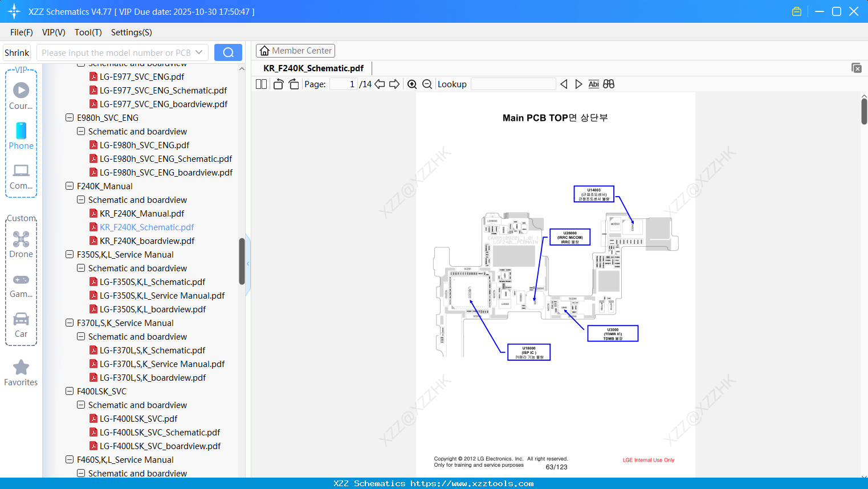This screenshot has width=868, height=489.
Task: Click the Game controller category icon
Action: (x=21, y=280)
